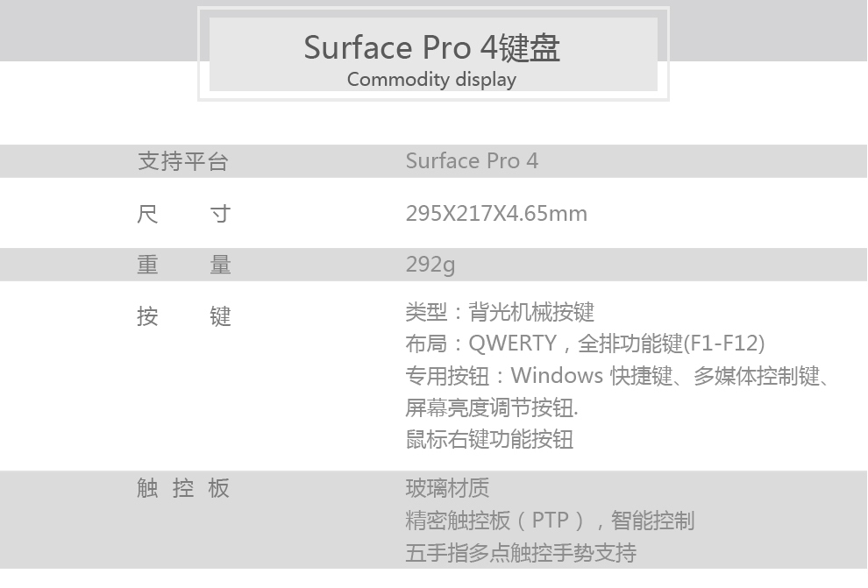Select the 按键 row label
The height and width of the screenshot is (588, 868).
tap(182, 315)
